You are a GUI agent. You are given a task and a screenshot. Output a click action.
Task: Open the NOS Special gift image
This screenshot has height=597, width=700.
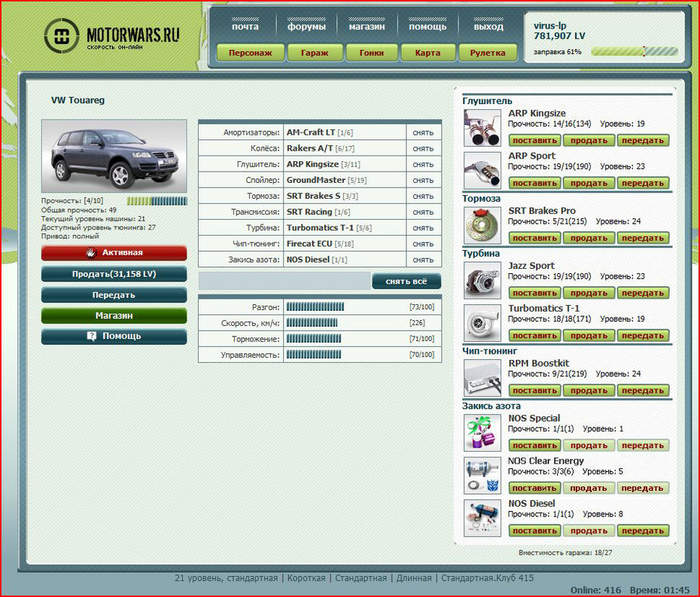pyautogui.click(x=482, y=433)
